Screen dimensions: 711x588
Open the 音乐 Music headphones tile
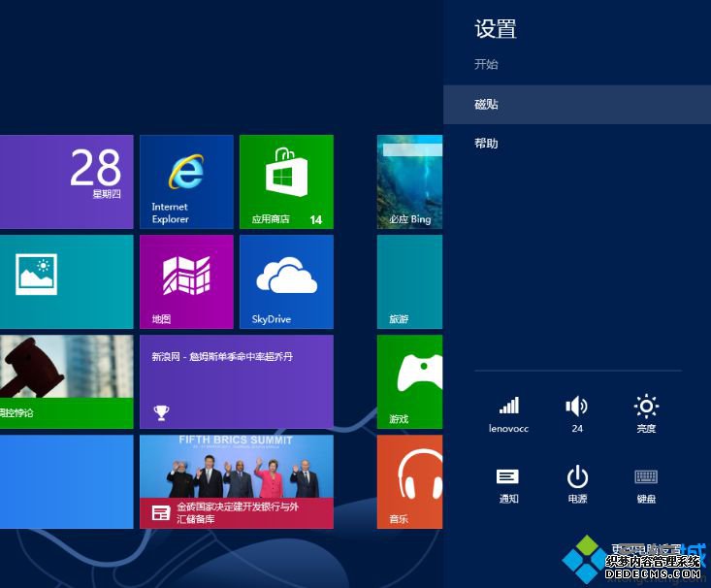tap(410, 482)
